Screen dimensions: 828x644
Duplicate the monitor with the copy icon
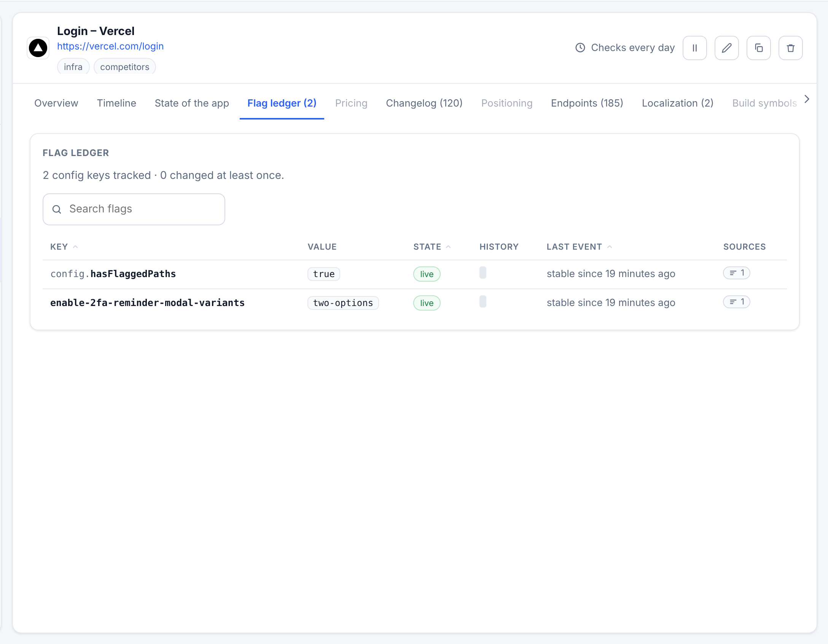(758, 48)
